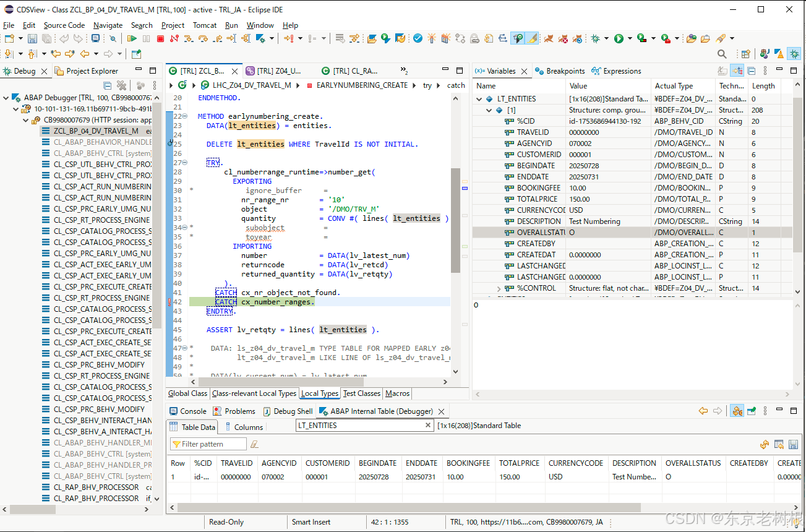Click the Run to Line icon
Screen dimensions: 806x532
(x=231, y=38)
